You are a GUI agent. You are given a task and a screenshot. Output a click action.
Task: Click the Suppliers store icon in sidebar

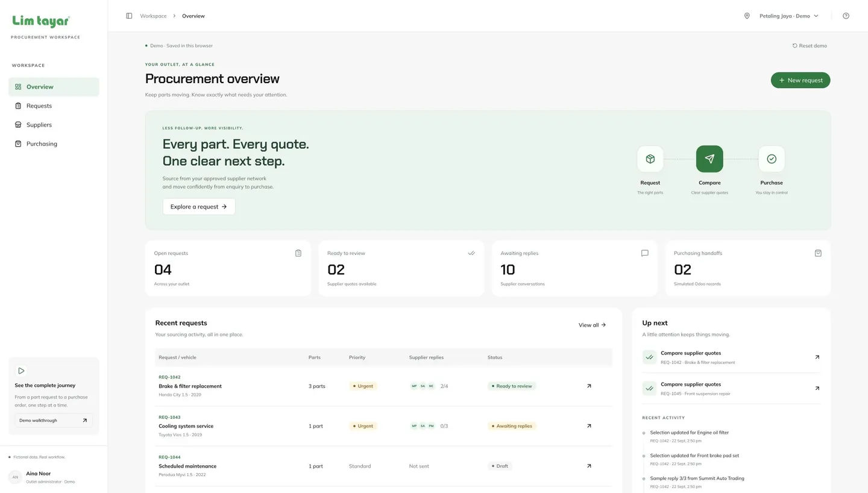tap(18, 125)
